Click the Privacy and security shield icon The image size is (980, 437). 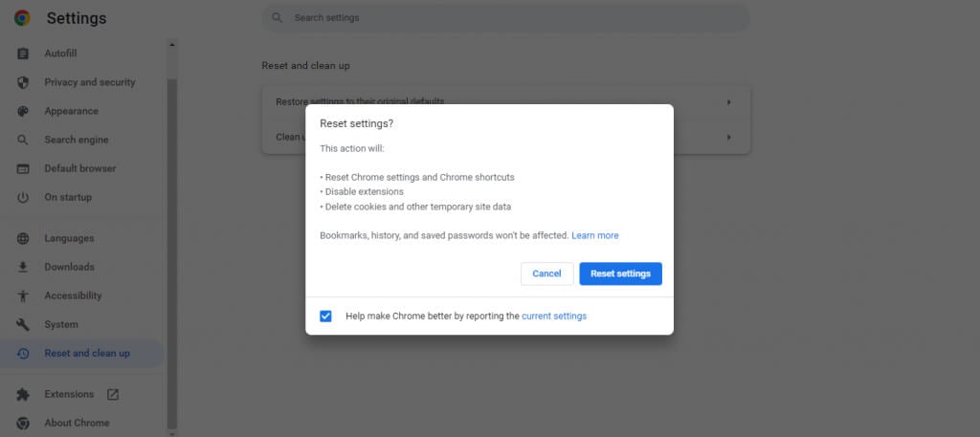23,82
